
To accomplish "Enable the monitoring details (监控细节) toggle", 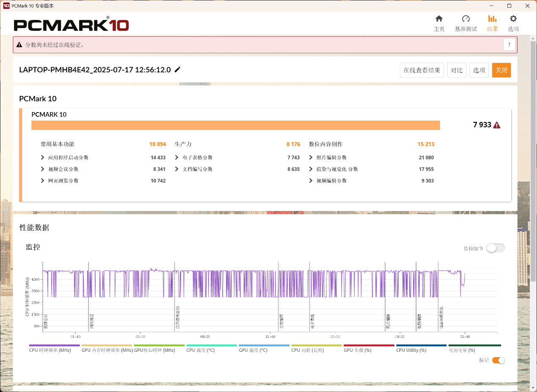I will 495,248.
